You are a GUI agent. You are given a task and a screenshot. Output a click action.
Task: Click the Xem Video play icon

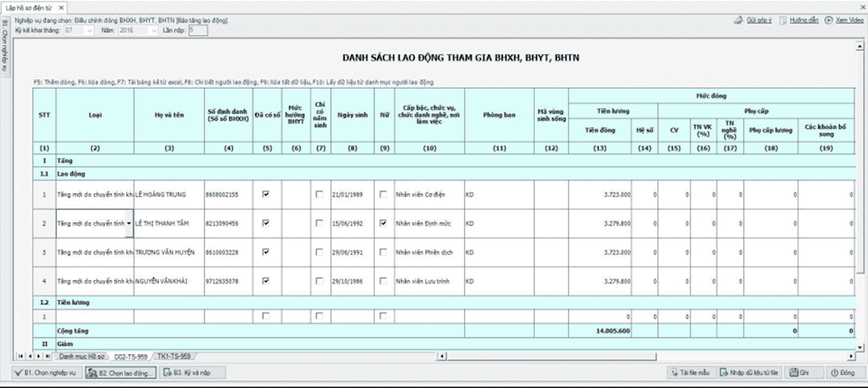pyautogui.click(x=829, y=20)
